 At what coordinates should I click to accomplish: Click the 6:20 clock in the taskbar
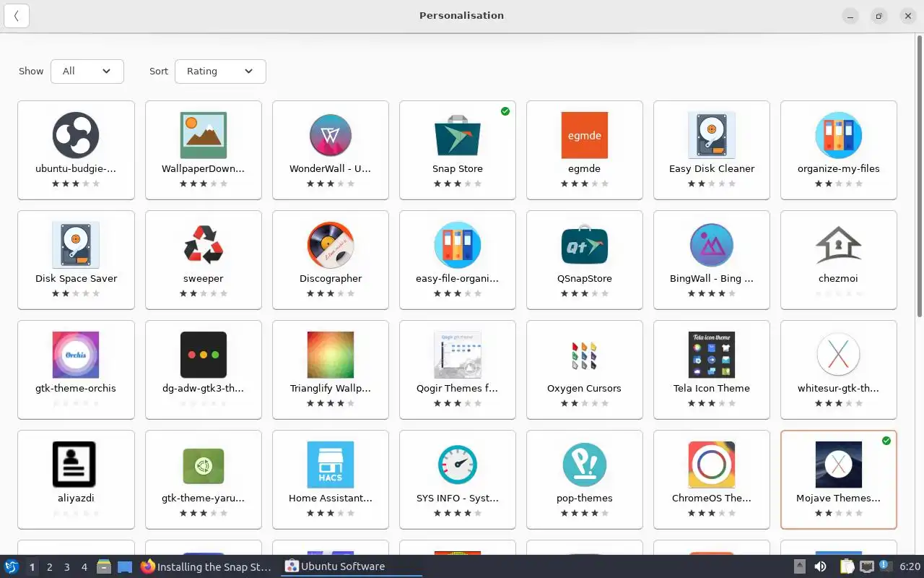tap(910, 566)
